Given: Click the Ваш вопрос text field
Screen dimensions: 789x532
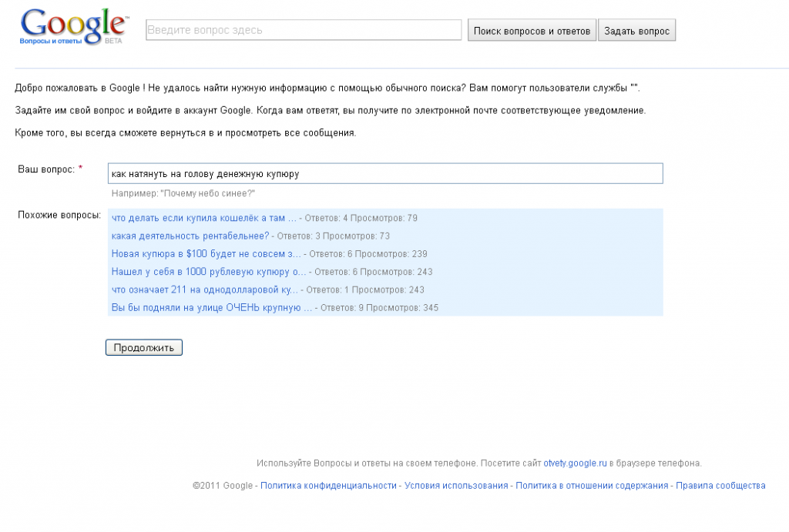Looking at the screenshot, I should (x=385, y=174).
